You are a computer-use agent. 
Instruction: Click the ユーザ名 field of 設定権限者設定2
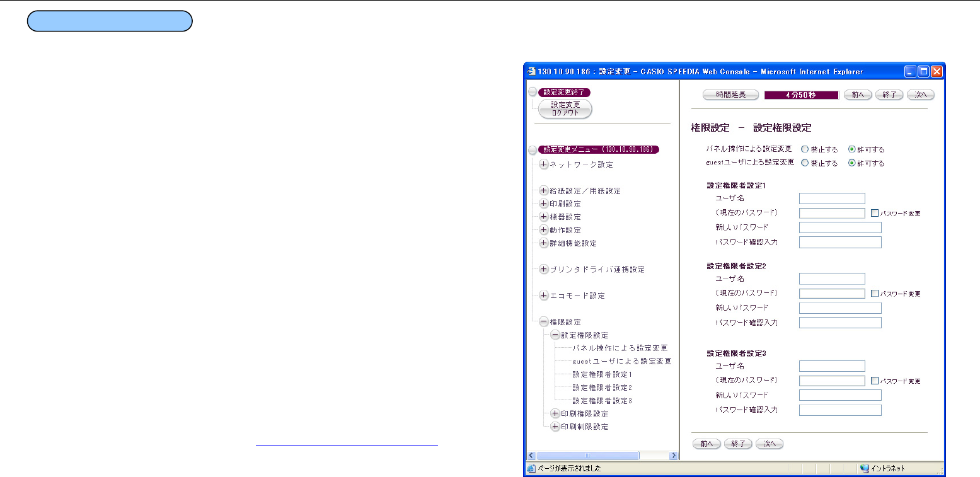pyautogui.click(x=832, y=279)
